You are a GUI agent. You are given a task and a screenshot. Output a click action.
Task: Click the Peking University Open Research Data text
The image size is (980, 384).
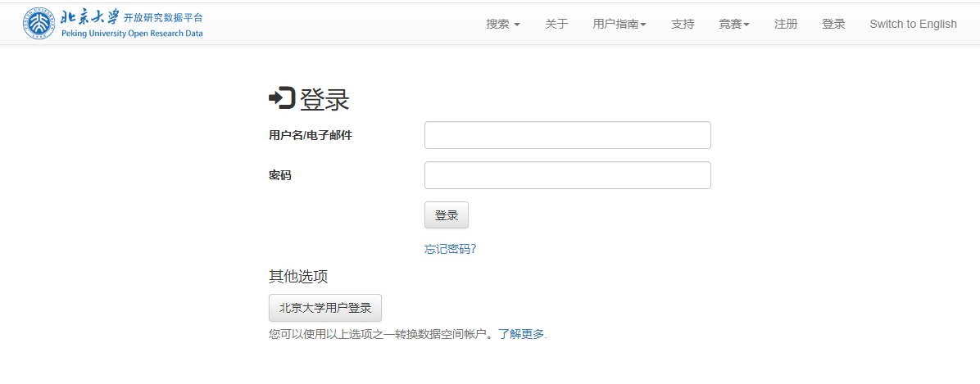point(132,34)
